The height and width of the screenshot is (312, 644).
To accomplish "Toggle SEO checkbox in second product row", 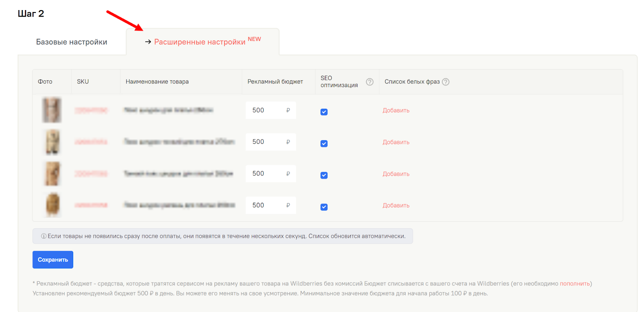I will (x=324, y=144).
